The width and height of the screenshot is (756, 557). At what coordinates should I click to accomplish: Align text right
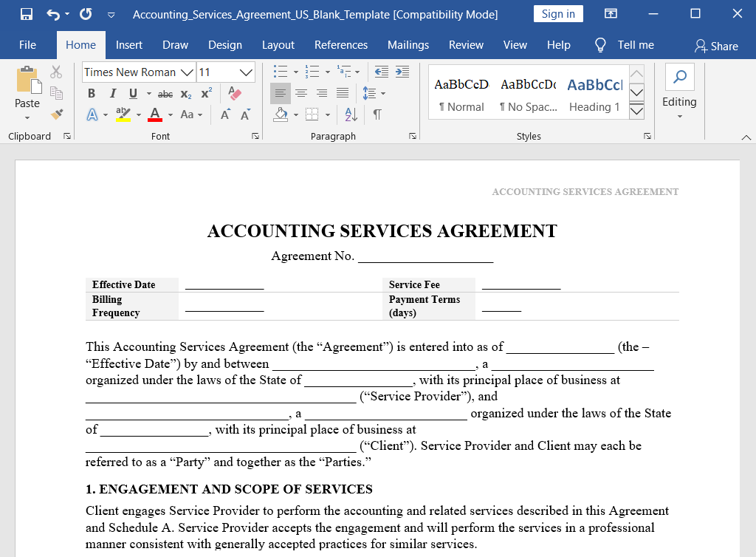(322, 93)
